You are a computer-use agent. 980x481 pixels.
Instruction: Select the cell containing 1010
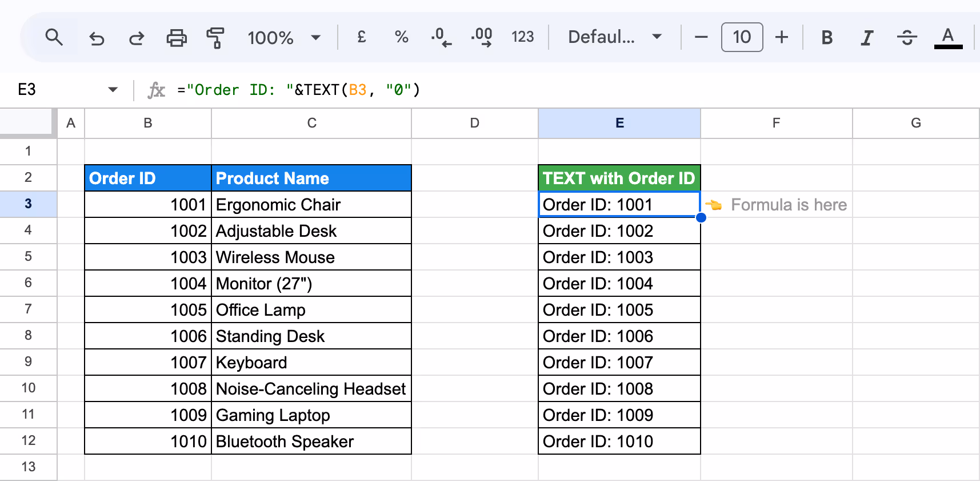click(148, 441)
